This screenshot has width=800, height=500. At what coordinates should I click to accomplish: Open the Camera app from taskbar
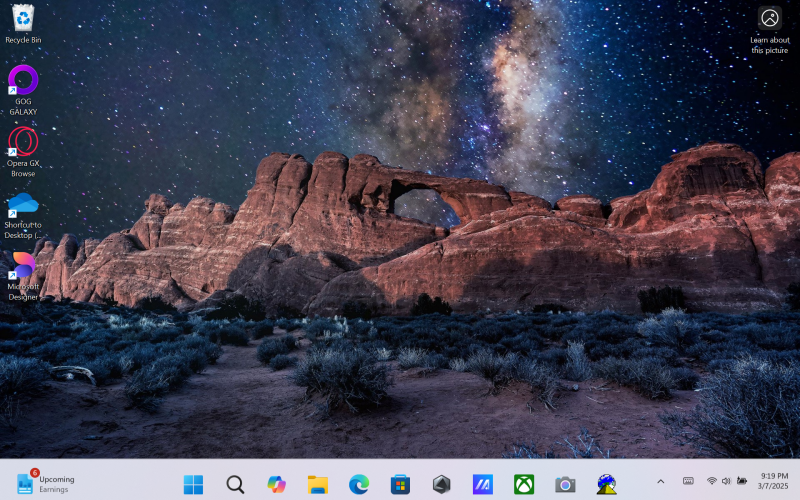click(565, 484)
